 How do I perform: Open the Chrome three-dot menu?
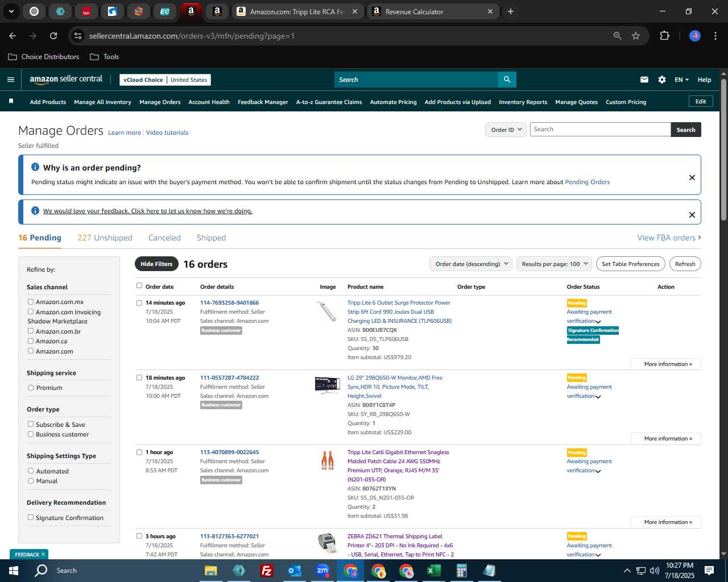coord(714,36)
